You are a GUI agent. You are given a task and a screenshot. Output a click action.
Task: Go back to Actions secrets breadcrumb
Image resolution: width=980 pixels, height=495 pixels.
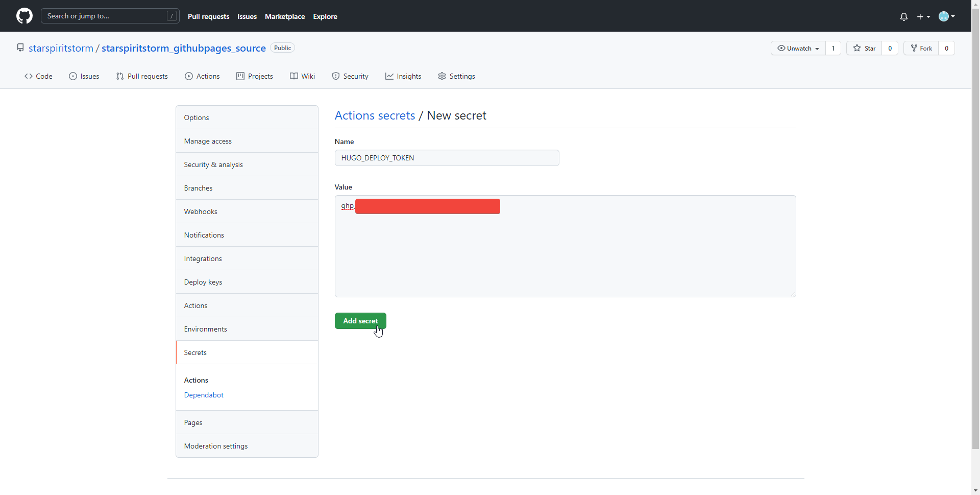[375, 115]
